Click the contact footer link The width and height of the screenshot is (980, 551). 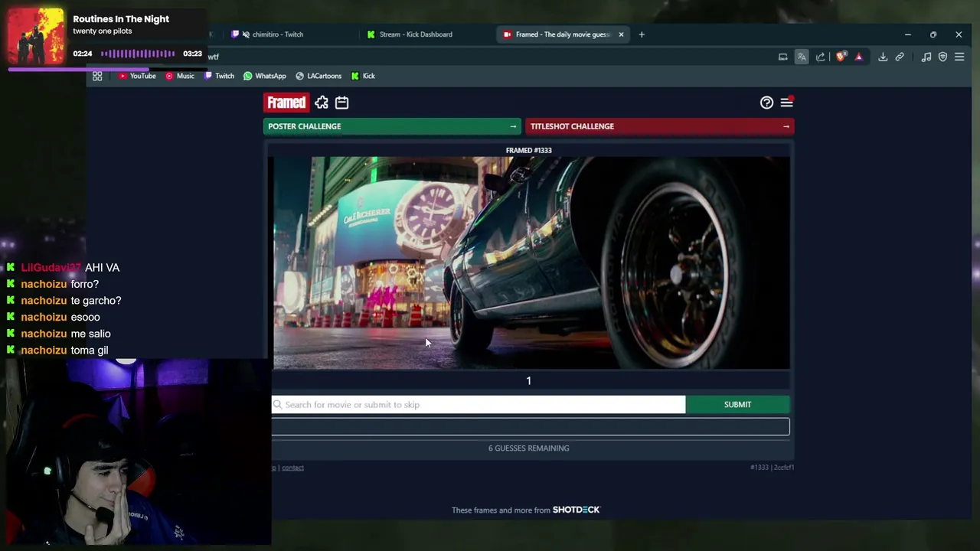point(292,468)
